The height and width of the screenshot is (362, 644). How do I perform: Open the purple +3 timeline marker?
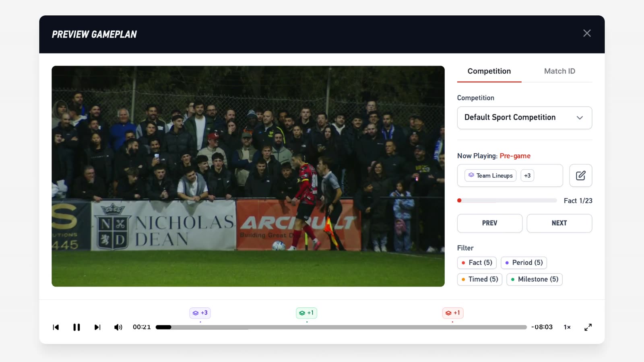[200, 313]
